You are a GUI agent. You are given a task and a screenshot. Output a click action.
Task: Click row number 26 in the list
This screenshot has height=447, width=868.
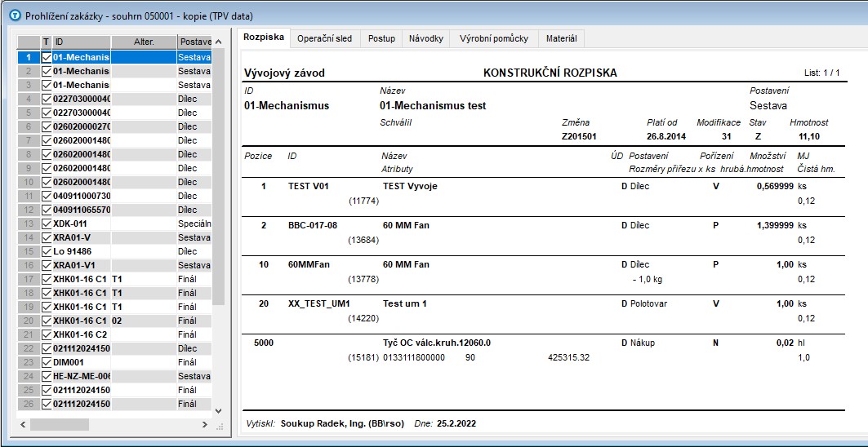(29, 404)
